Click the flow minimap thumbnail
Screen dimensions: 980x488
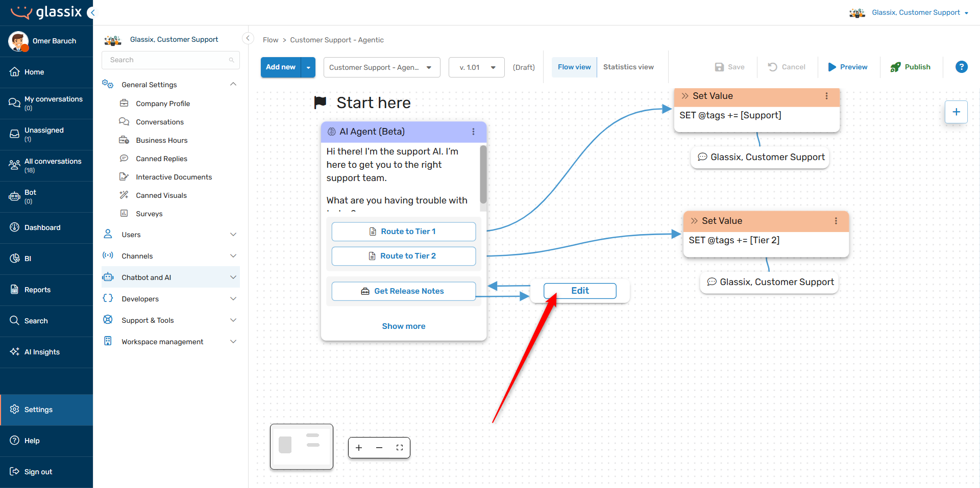point(302,447)
